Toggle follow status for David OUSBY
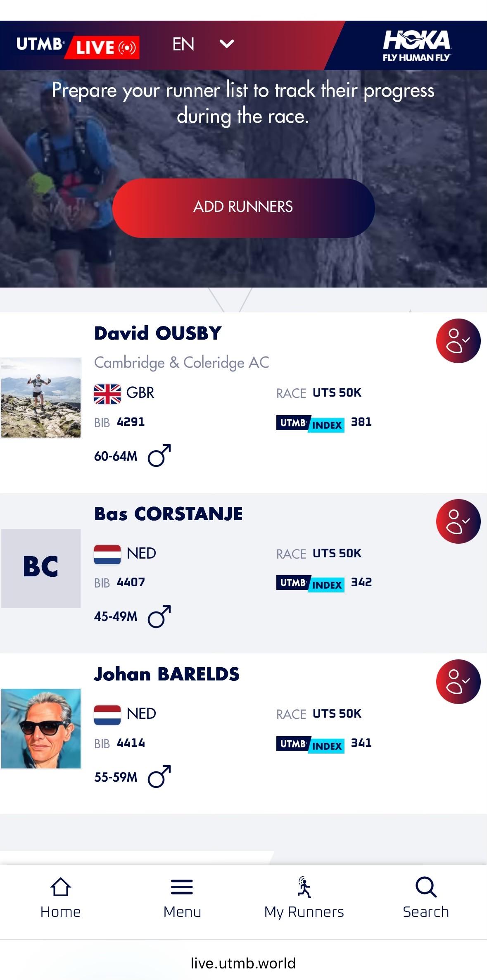Screen dimensions: 487x980 point(458,341)
